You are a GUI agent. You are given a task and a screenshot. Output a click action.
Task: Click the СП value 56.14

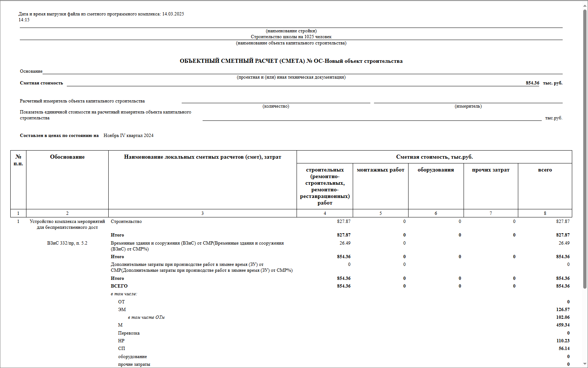point(564,349)
